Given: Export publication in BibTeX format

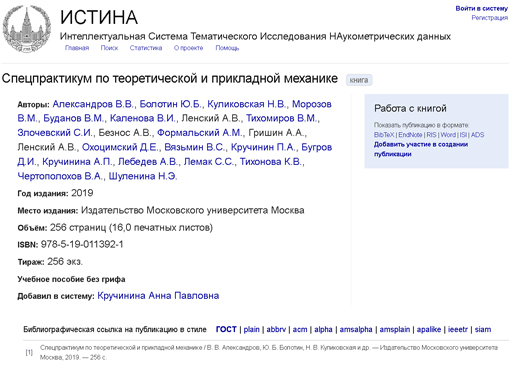Looking at the screenshot, I should 384,135.
